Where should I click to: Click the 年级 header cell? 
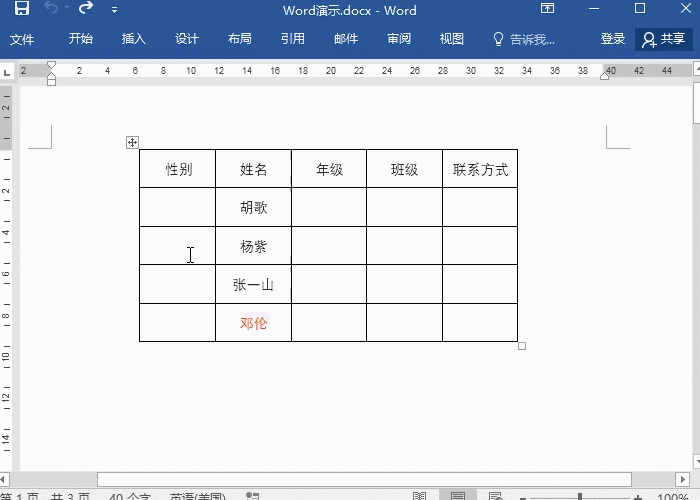(329, 169)
